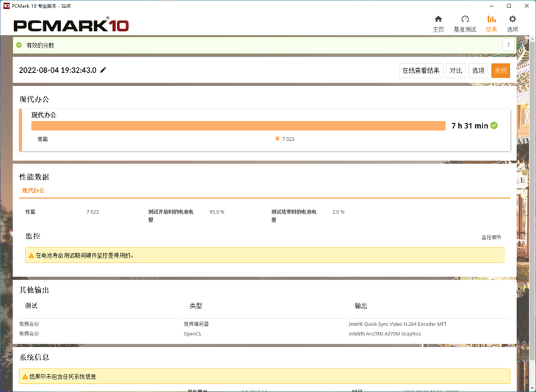Click the pencil edit icon beside result date
The width and height of the screenshot is (536, 392).
coord(104,70)
